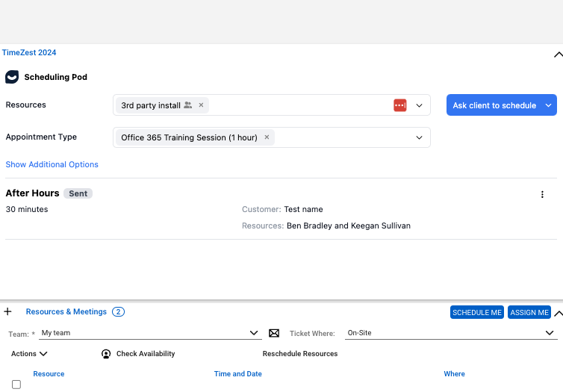Toggle the select-all resources checkbox

(16, 385)
